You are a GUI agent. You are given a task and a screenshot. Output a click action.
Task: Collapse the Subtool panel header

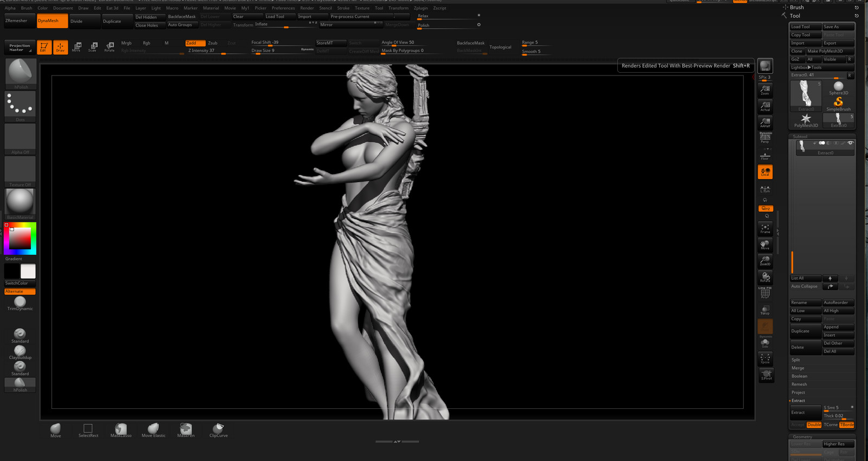point(822,136)
